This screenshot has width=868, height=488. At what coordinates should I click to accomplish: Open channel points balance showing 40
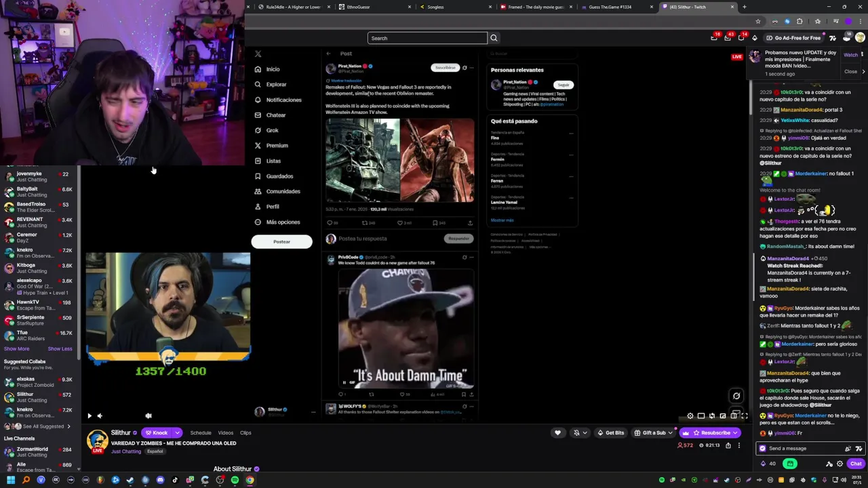768,464
